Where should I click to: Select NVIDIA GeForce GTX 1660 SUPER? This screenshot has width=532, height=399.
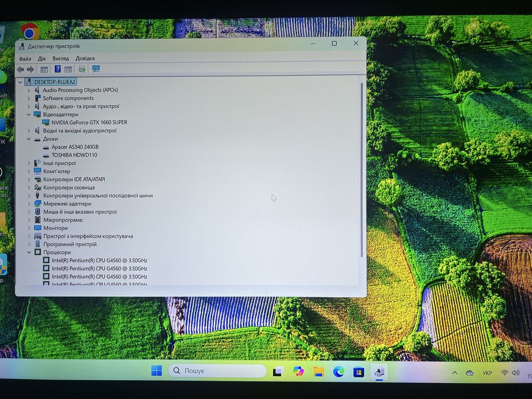[89, 123]
